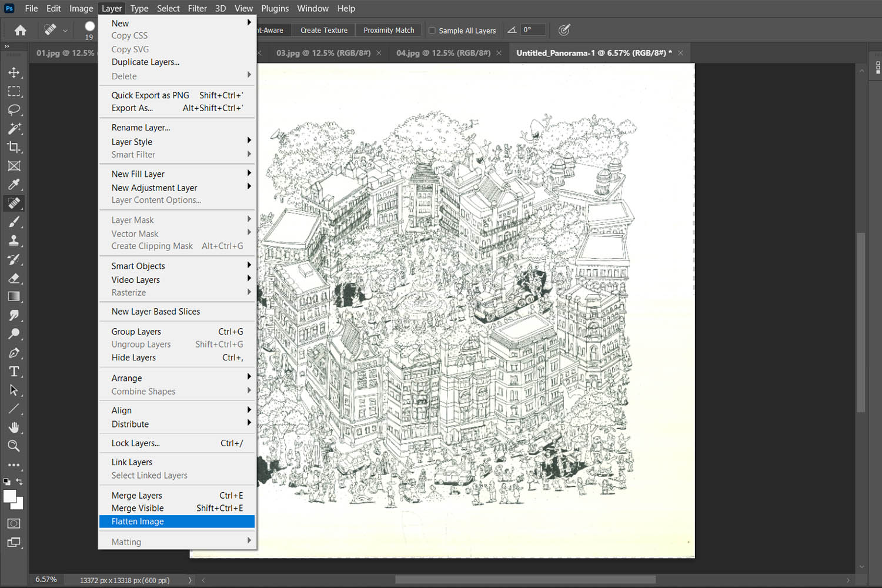Choose Quick Export as PNG
Screen dimensions: 882x588
177,95
